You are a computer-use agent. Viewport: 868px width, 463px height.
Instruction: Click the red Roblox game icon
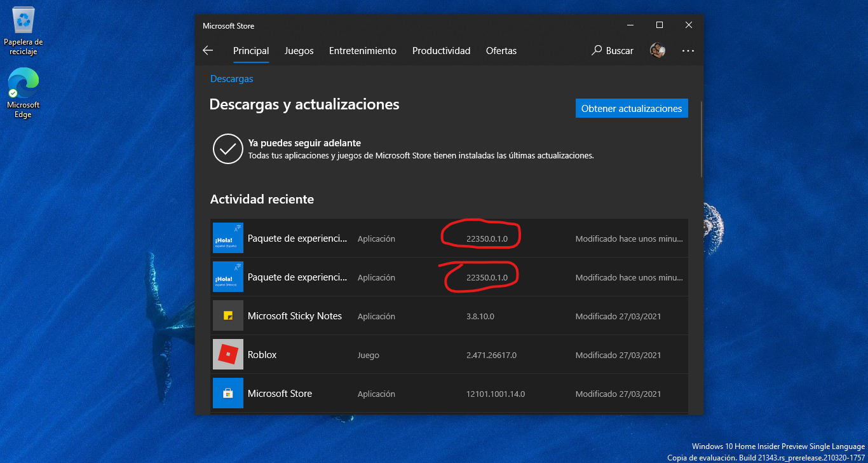tap(228, 355)
